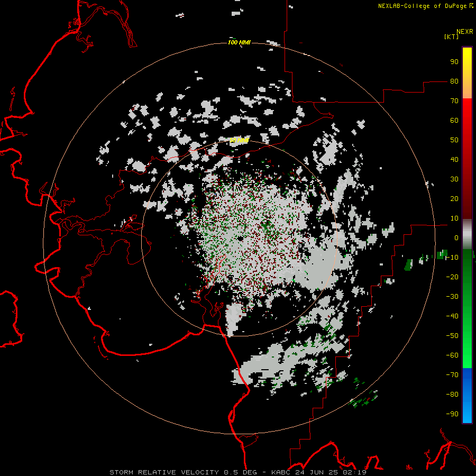Click the -80 value on velocity scale
This screenshot has height=476, width=476.
pos(452,395)
